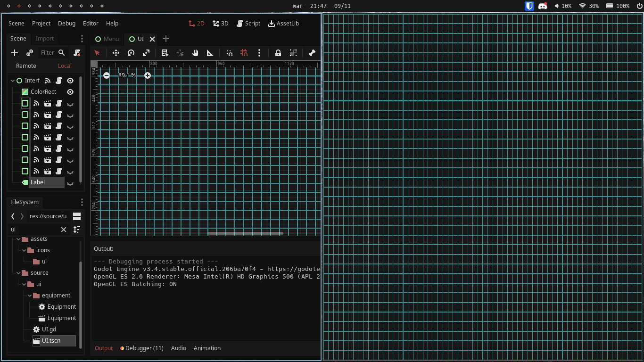The image size is (644, 362).
Task: Close the UI scene tab
Action: pos(152,39)
